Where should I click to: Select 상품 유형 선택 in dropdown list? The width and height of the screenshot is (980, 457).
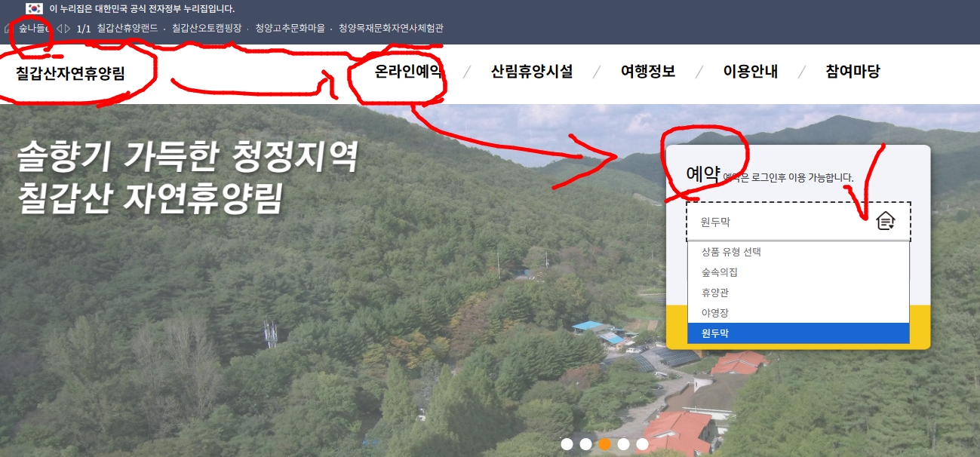coord(798,252)
